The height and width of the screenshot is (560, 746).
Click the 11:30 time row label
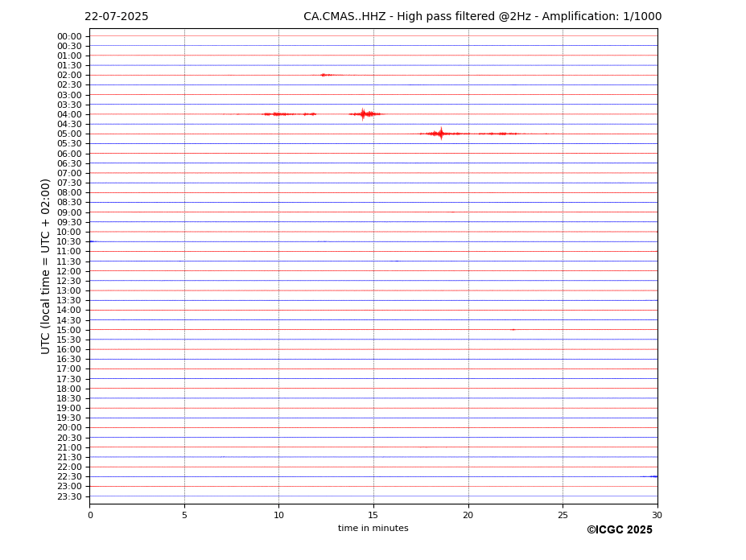[x=69, y=261]
